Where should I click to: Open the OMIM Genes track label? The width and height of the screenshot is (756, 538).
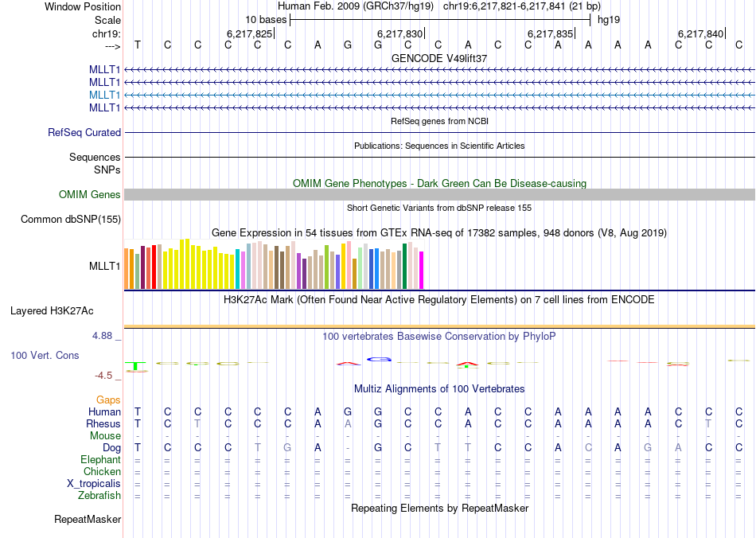pyautogui.click(x=90, y=195)
